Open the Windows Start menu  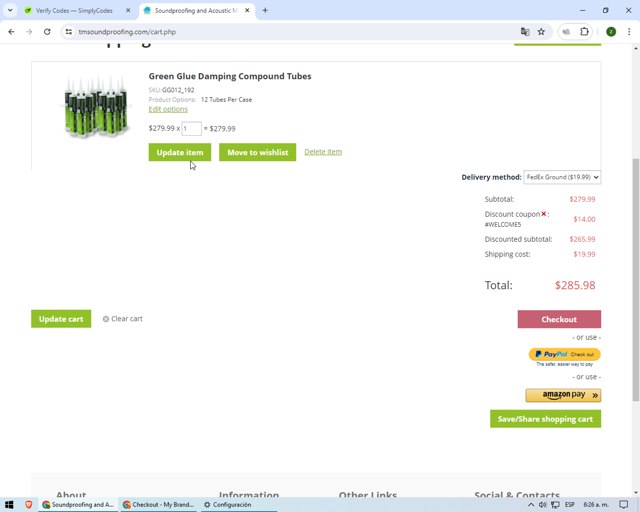pyautogui.click(x=9, y=505)
